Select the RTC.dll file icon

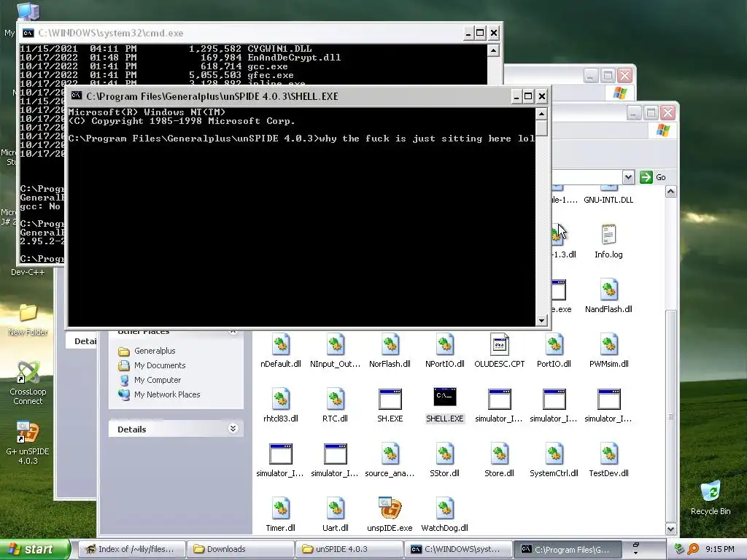336,399
